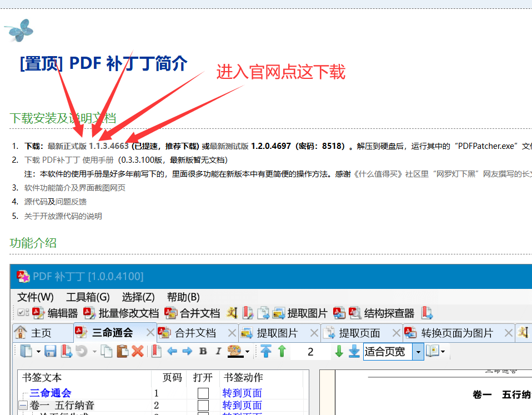Apply italic with the I icon
Image resolution: width=532 pixels, height=415 pixels.
[218, 351]
